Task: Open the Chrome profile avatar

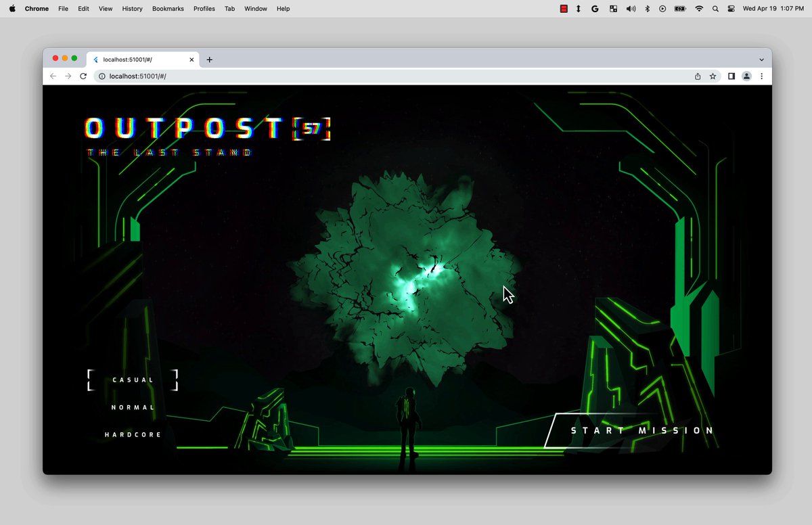Action: (746, 76)
